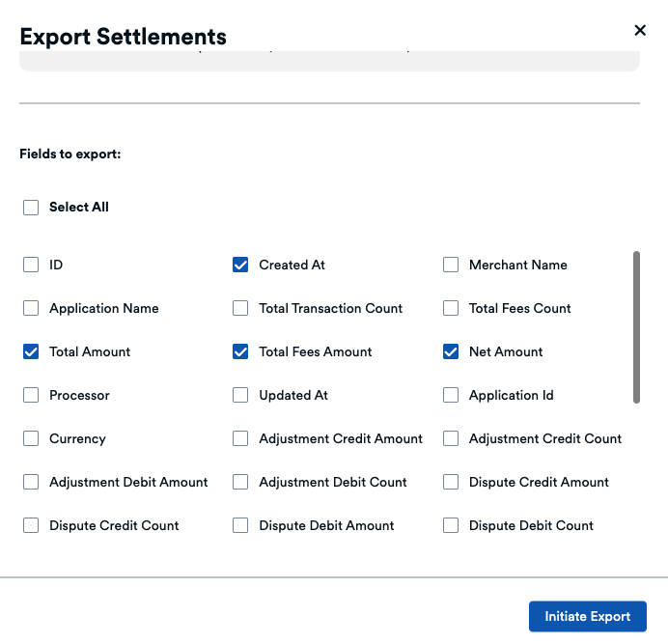The width and height of the screenshot is (668, 644).
Task: Check Adjustment Credit Amount
Action: point(240,438)
